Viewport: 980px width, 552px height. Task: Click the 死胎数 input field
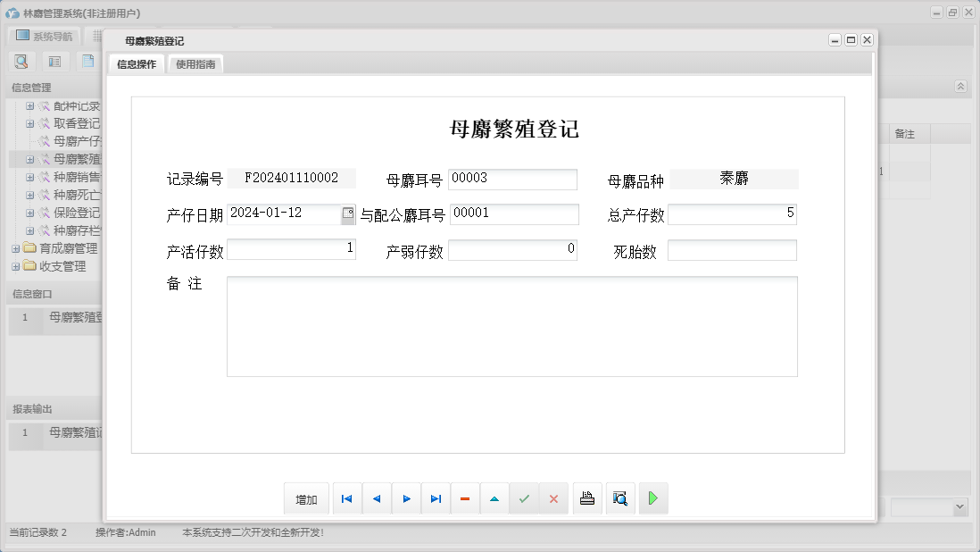coord(732,250)
